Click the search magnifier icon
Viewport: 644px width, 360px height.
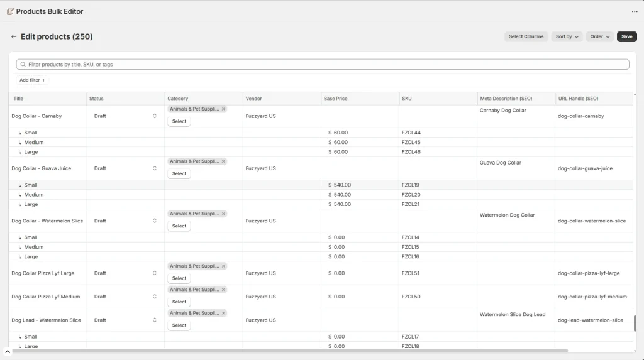pyautogui.click(x=23, y=65)
